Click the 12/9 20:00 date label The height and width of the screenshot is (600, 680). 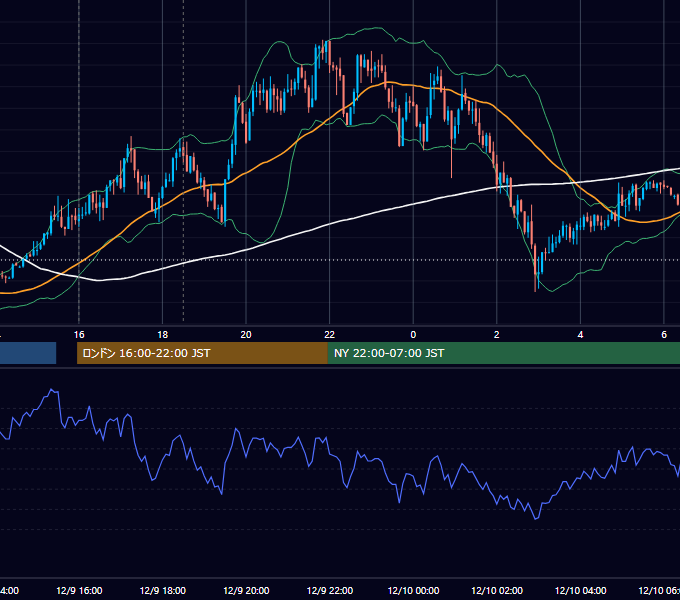pyautogui.click(x=246, y=590)
